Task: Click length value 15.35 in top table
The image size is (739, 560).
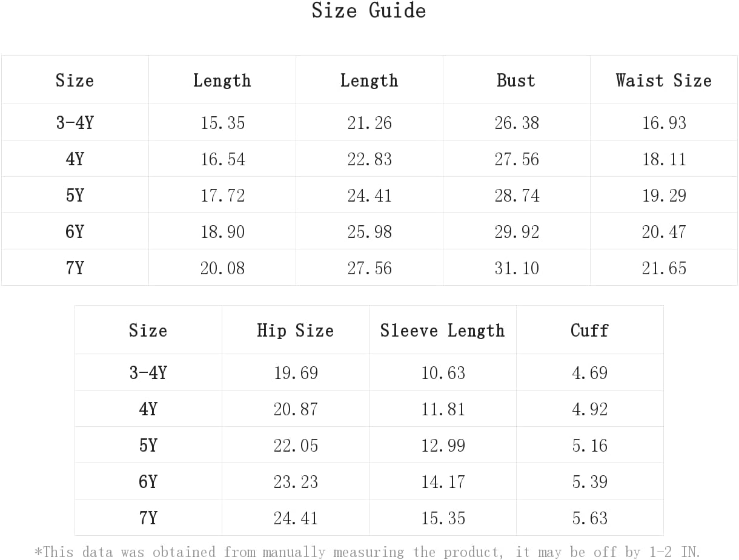Action: (222, 123)
